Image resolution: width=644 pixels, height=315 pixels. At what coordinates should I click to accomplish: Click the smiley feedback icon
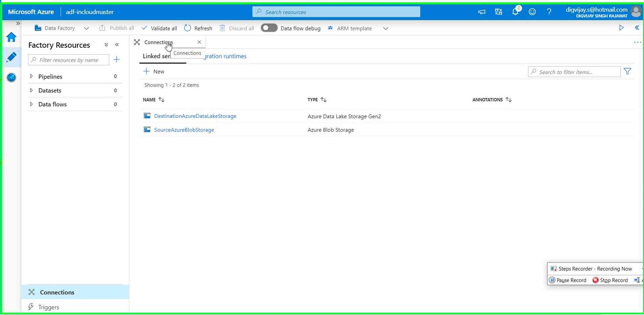(x=532, y=12)
